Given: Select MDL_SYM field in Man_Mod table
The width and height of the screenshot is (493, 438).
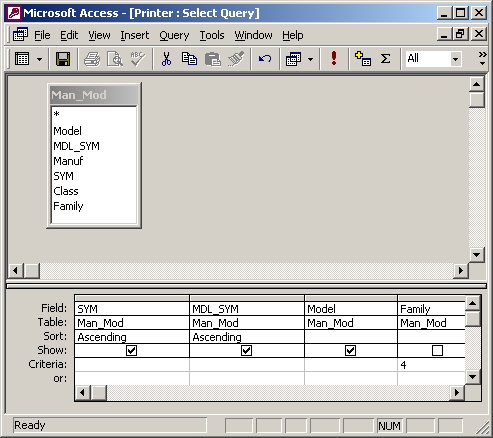Looking at the screenshot, I should click(94, 146).
